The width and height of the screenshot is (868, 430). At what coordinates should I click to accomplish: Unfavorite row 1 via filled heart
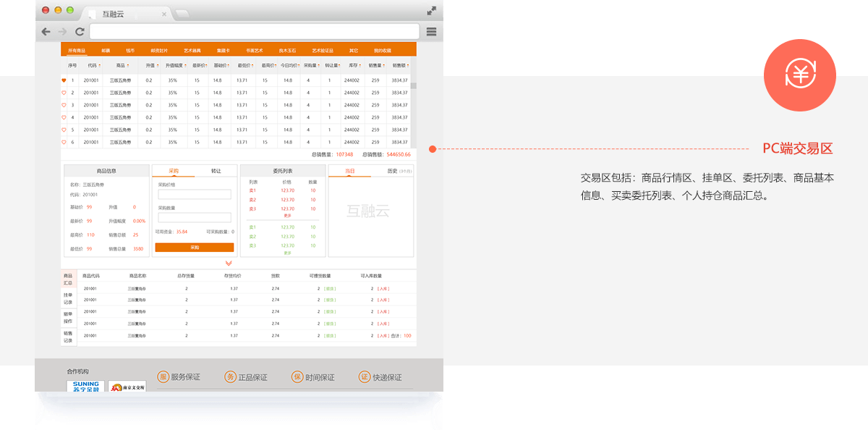64,80
